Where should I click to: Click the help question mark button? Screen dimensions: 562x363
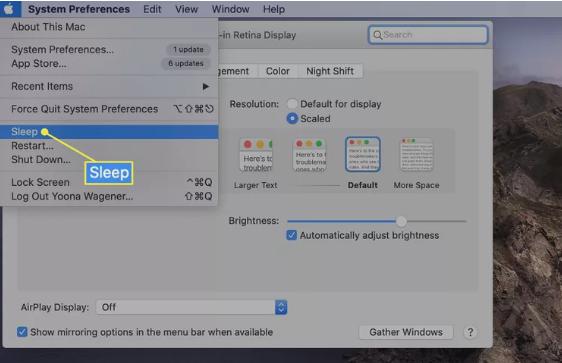(x=470, y=332)
